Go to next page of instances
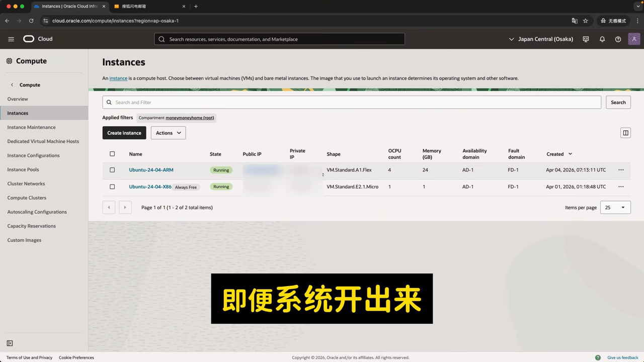Viewport: 644px width, 362px height. [x=125, y=207]
